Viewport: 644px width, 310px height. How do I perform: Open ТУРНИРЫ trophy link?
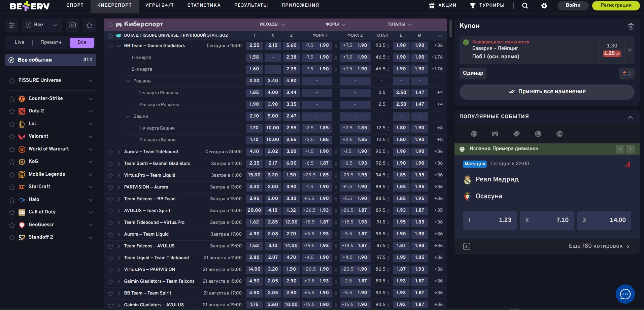[487, 5]
